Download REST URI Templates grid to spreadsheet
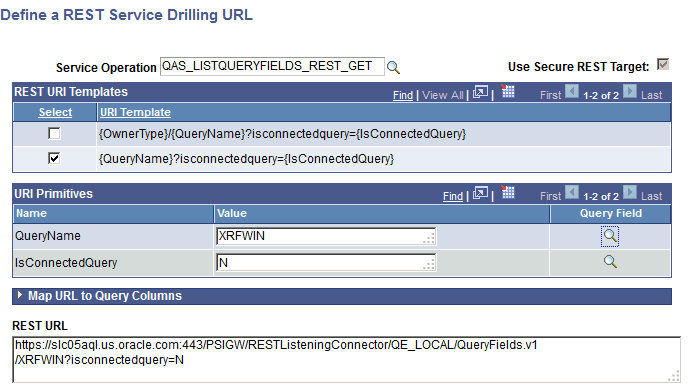Screen dimensions: 691x388 [508, 91]
